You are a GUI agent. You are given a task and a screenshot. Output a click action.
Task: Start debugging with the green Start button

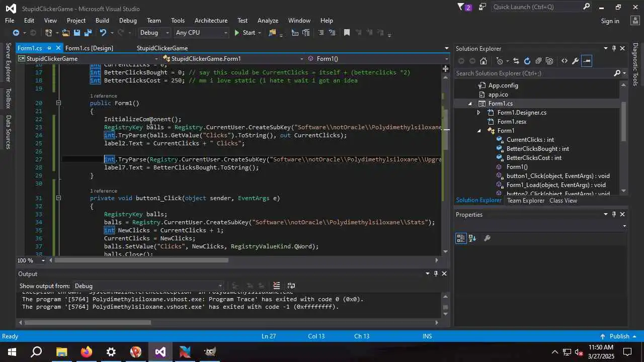245,33
